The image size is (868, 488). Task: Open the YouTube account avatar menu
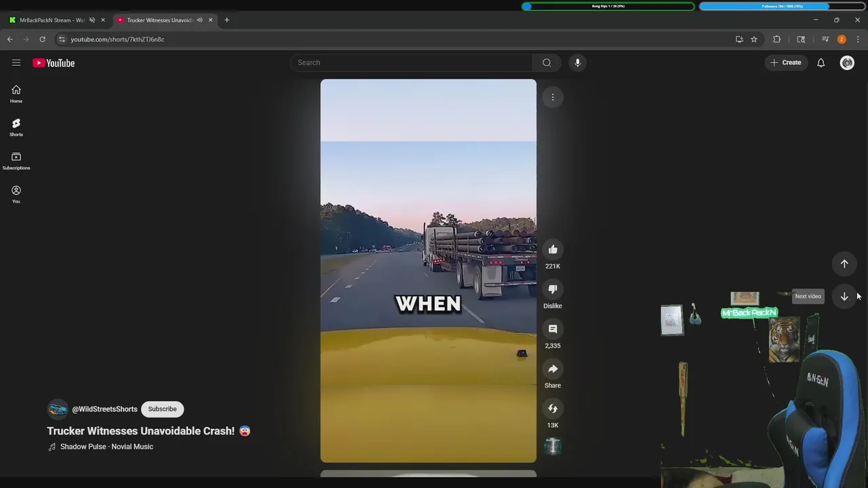coord(847,62)
